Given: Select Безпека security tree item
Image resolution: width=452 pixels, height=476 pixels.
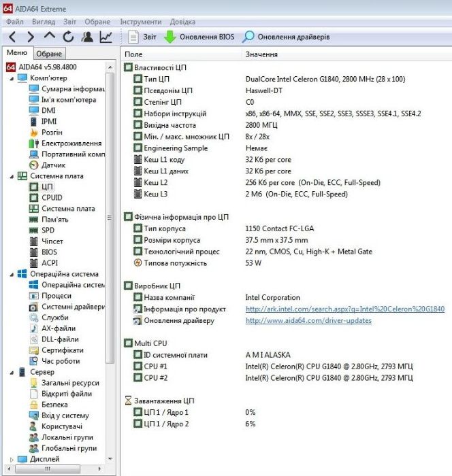Looking at the screenshot, I should point(48,405).
